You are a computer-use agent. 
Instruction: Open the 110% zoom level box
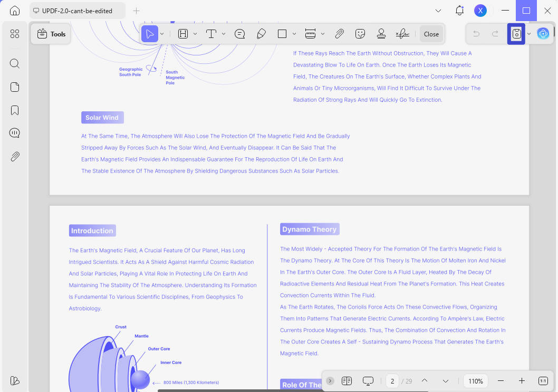coord(475,381)
